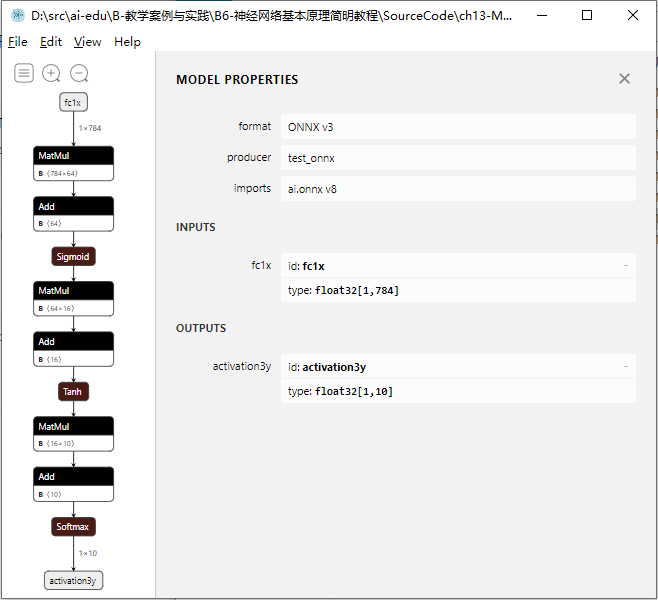This screenshot has height=600, width=658.
Task: Open the Help menu
Action: 127,42
